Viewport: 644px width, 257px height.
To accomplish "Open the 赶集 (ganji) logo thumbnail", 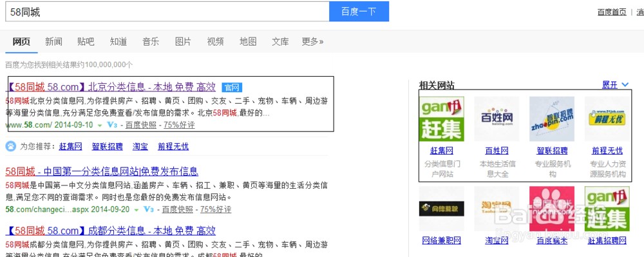I will coord(442,119).
